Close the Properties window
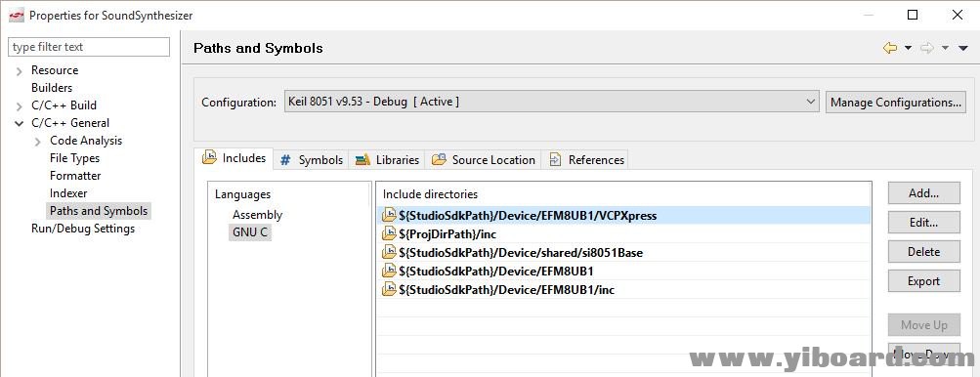 pyautogui.click(x=957, y=15)
